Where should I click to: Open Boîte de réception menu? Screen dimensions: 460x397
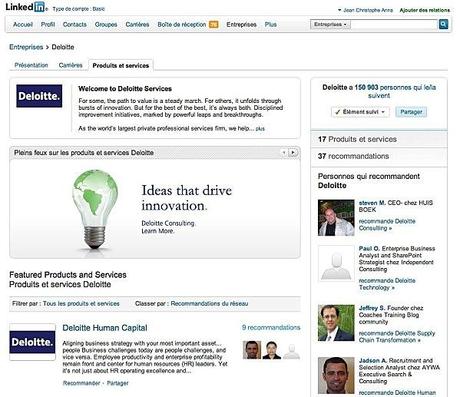(182, 25)
